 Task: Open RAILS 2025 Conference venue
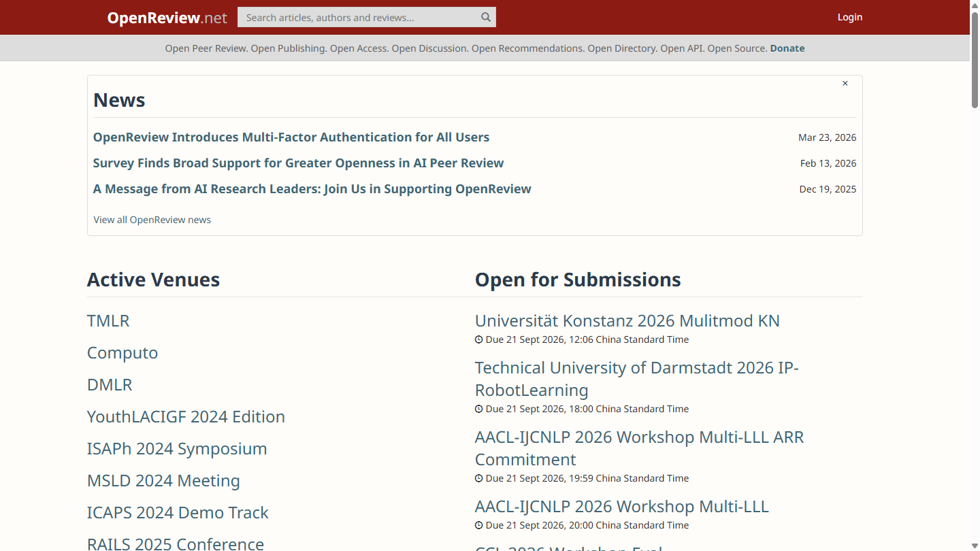176,544
